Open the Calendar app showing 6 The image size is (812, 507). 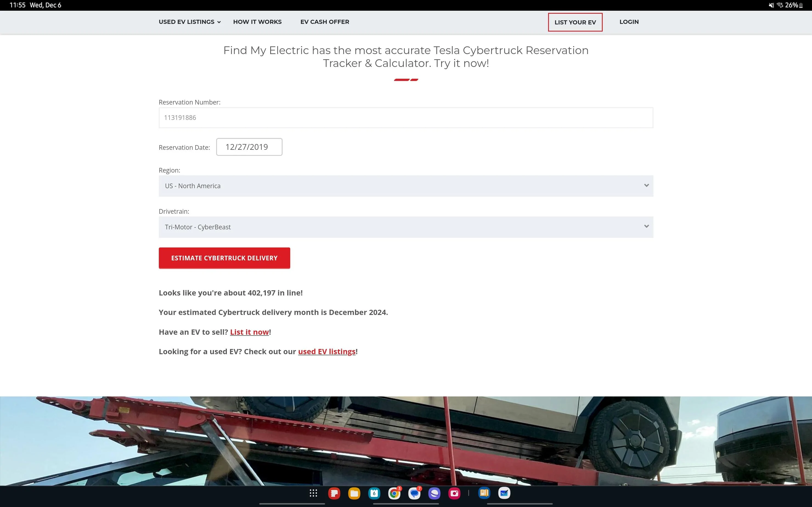pos(374,493)
